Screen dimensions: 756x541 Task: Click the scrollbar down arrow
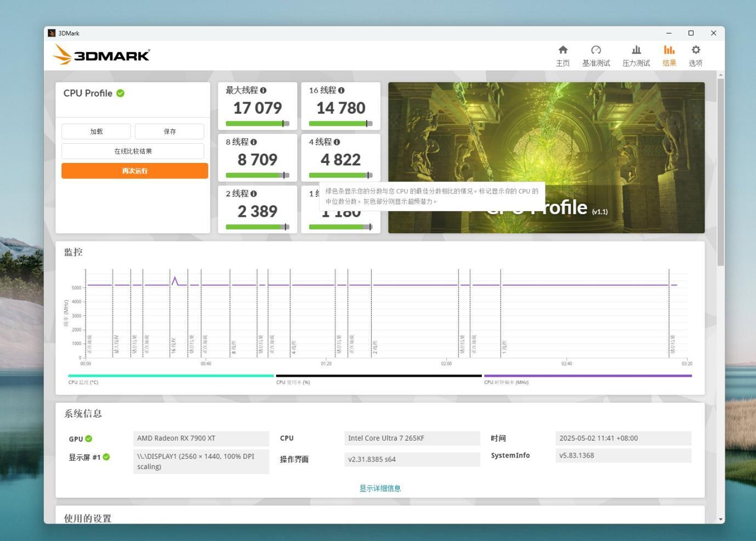(x=720, y=519)
